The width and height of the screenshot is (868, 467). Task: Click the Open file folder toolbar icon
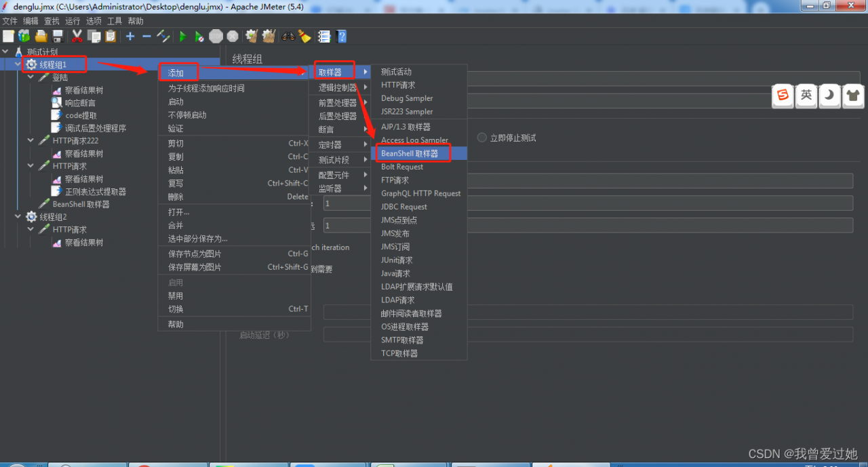point(41,36)
